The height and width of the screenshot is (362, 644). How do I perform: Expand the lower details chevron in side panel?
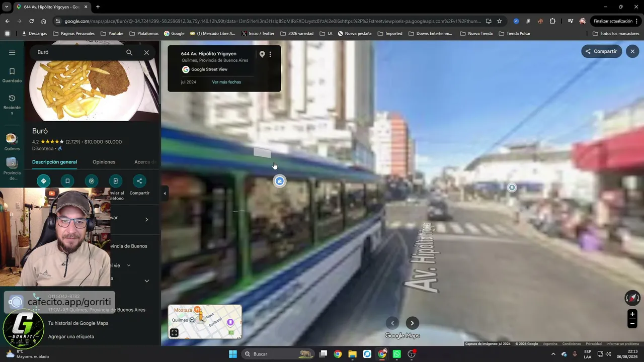tap(147, 281)
